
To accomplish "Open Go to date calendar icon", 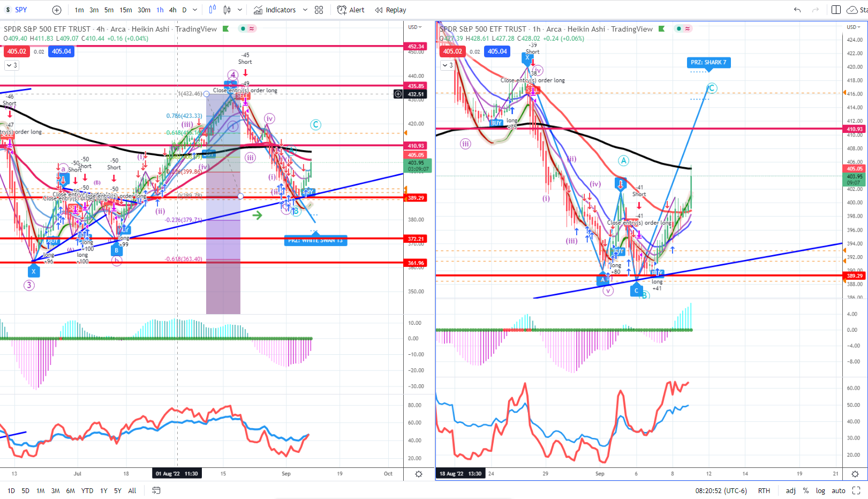I will pos(156,490).
